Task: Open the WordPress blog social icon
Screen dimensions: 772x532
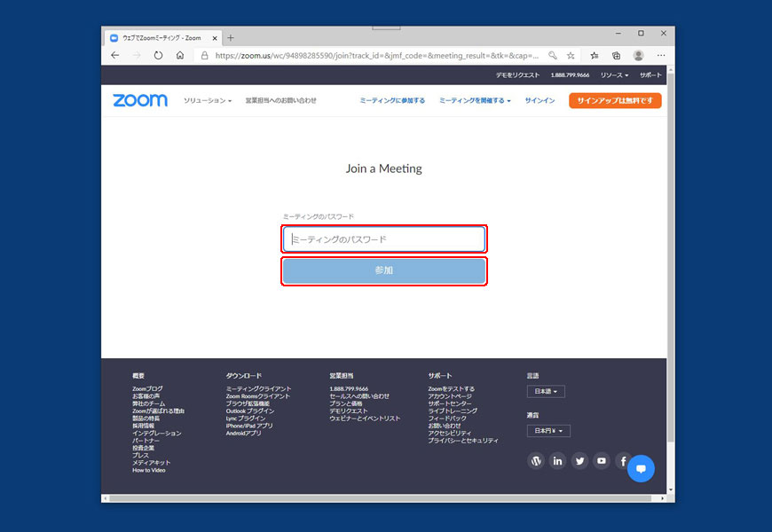Action: (x=536, y=461)
